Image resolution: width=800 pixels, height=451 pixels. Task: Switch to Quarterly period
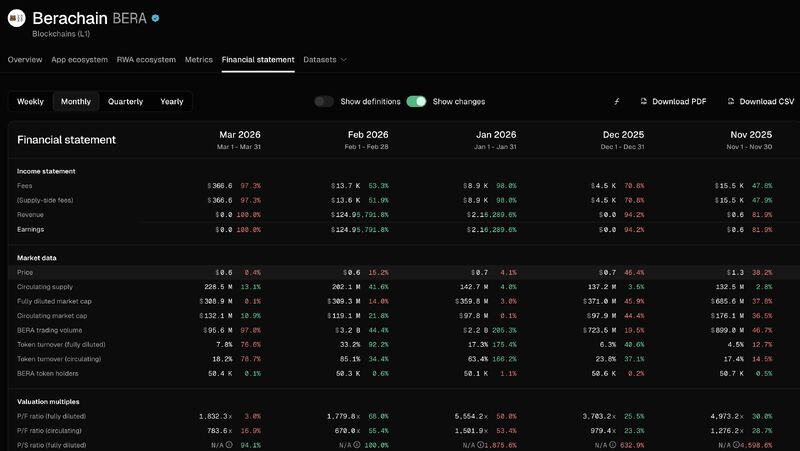(126, 102)
